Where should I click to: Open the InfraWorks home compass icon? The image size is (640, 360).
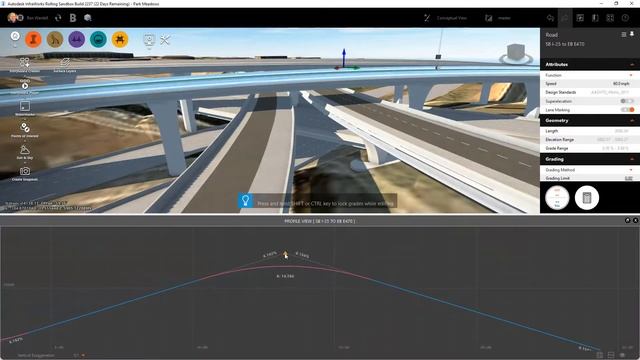(15, 36)
